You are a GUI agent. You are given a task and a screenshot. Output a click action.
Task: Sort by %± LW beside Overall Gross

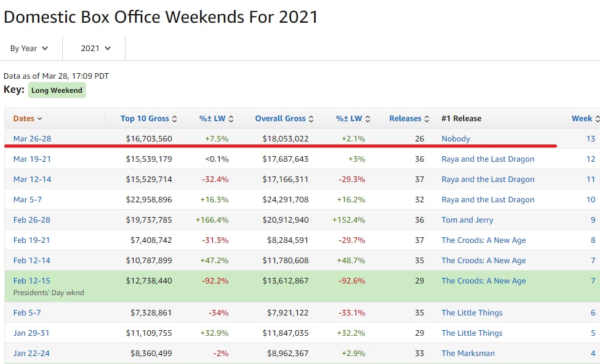(x=353, y=119)
